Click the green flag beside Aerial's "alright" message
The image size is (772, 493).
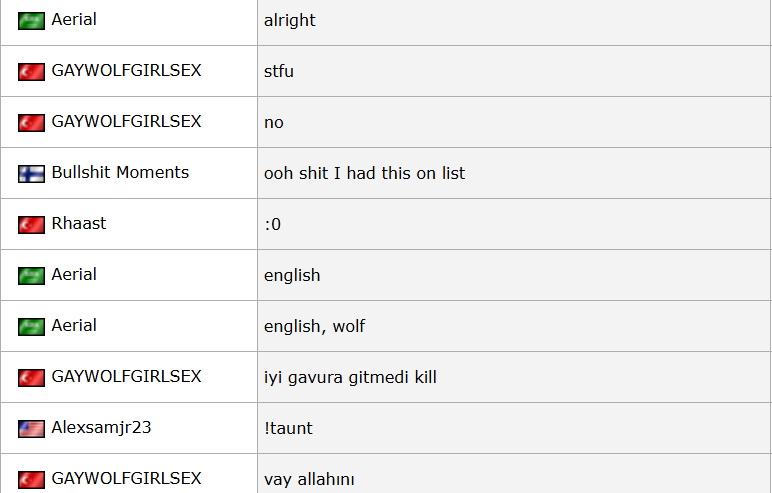point(31,20)
